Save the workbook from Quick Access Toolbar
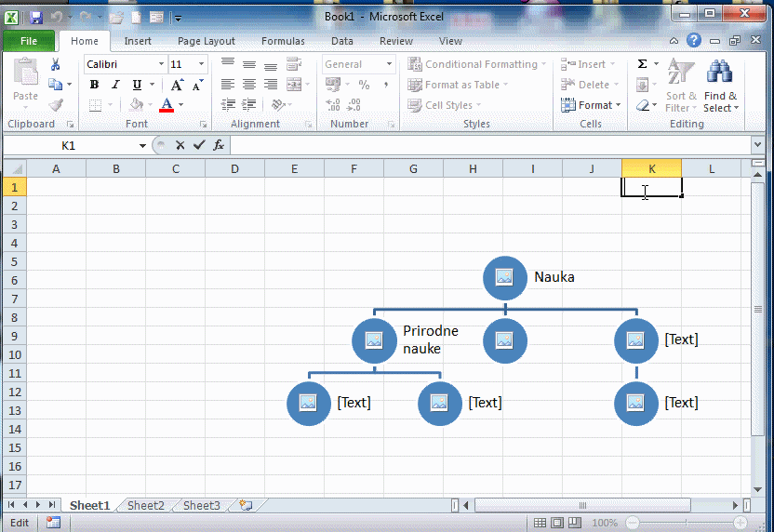This screenshot has height=532, width=774. point(36,17)
